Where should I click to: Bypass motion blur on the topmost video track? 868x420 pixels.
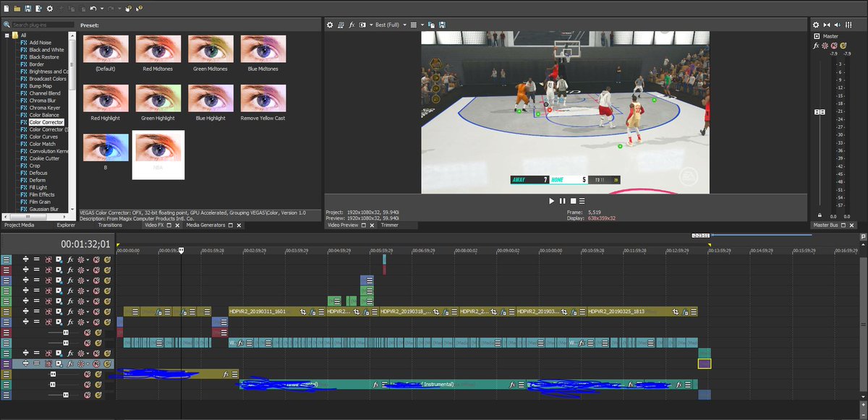(x=48, y=259)
